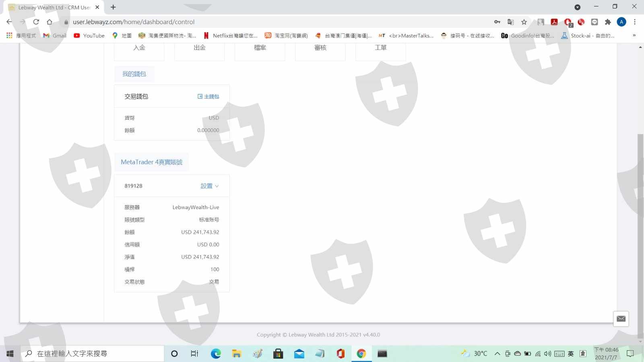Click the address bar URL field
This screenshot has width=644, height=362.
pyautogui.click(x=278, y=22)
